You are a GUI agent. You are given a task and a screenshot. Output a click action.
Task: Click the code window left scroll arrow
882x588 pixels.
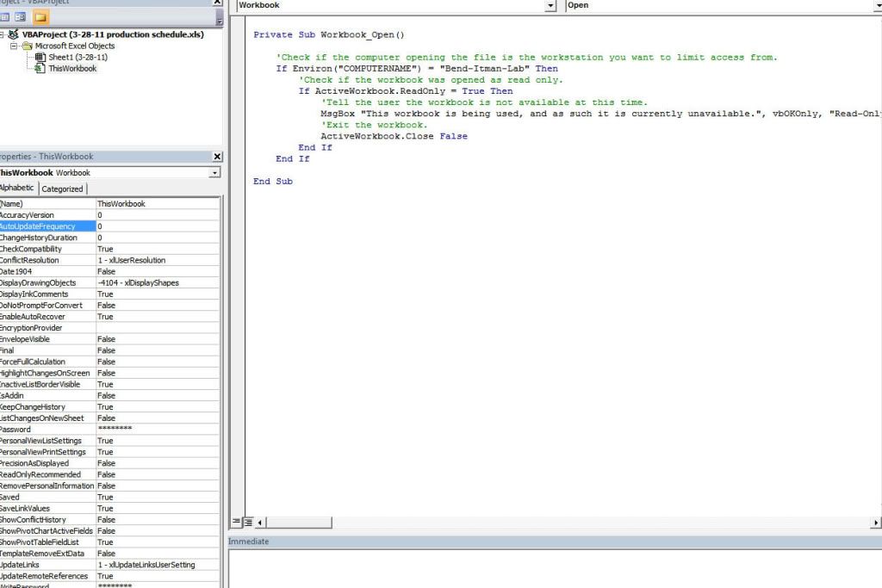pyautogui.click(x=259, y=523)
